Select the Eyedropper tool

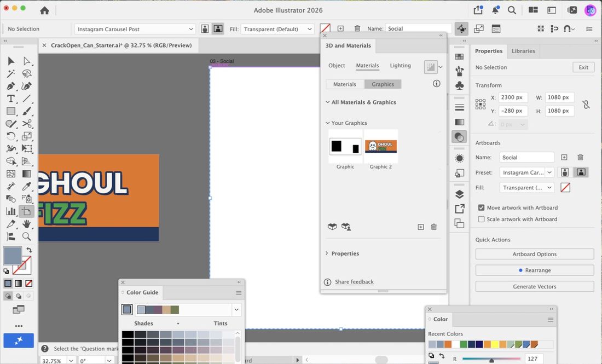[x=26, y=186]
